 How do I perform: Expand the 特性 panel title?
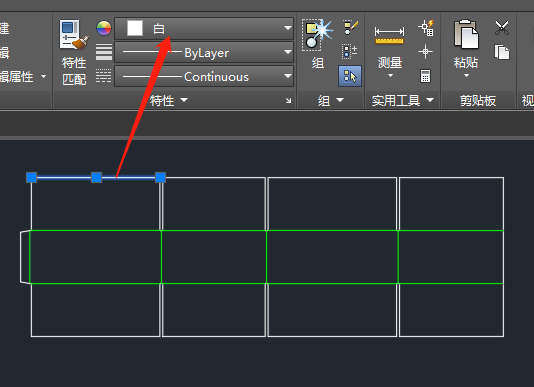point(169,100)
